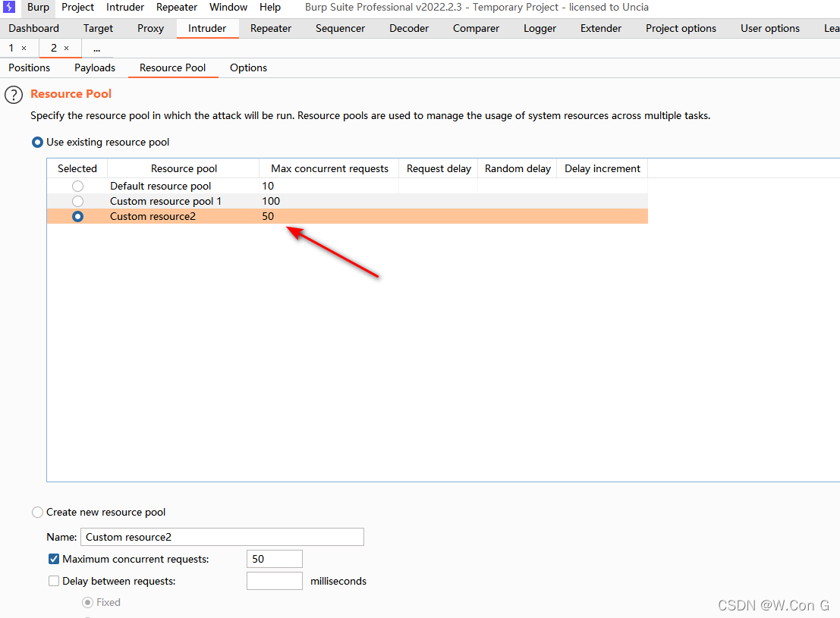Screen dimensions: 840x618
Task: Open the Logger tab
Action: coord(540,28)
